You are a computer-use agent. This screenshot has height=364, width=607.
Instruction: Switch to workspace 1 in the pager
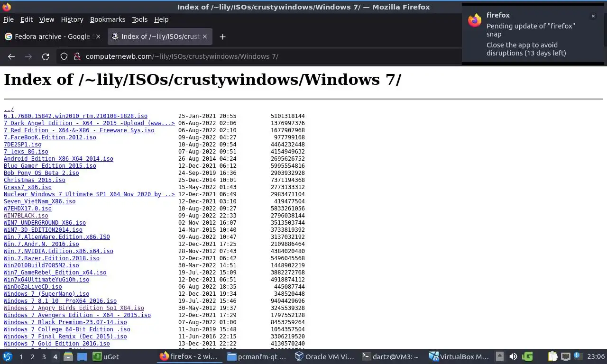21,356
